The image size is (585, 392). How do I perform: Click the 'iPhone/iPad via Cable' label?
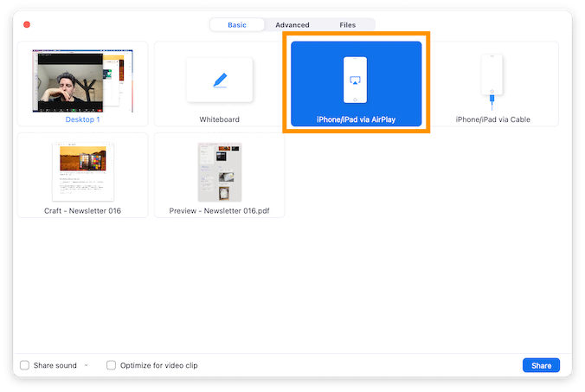coord(492,119)
